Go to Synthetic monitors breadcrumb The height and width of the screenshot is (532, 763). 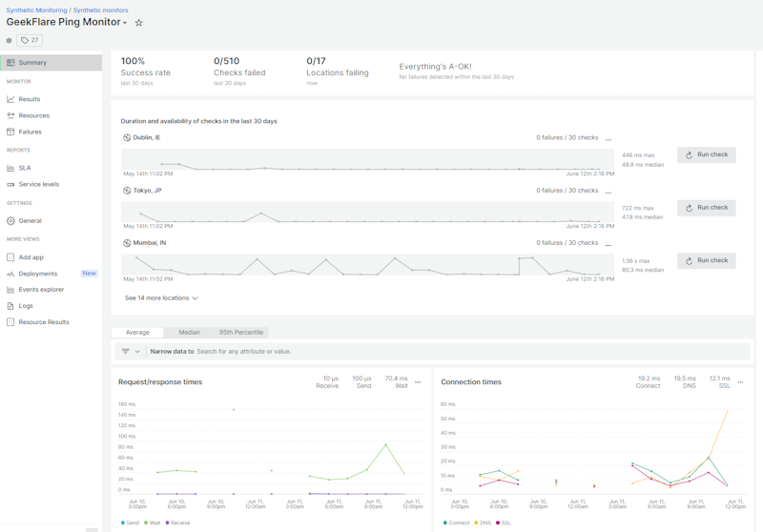[x=101, y=10]
